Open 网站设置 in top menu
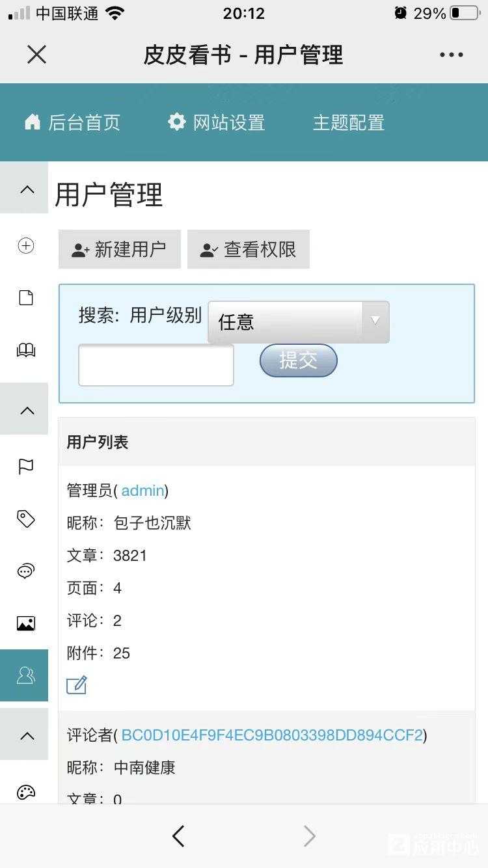The width and height of the screenshot is (488, 868). click(x=216, y=122)
